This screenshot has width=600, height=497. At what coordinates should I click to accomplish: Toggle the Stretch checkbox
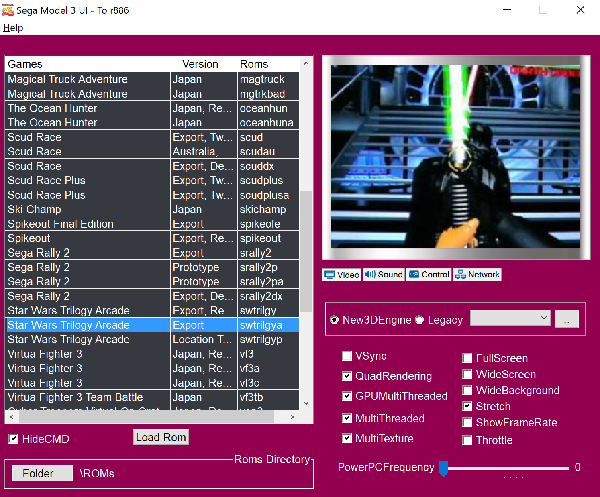coord(467,406)
